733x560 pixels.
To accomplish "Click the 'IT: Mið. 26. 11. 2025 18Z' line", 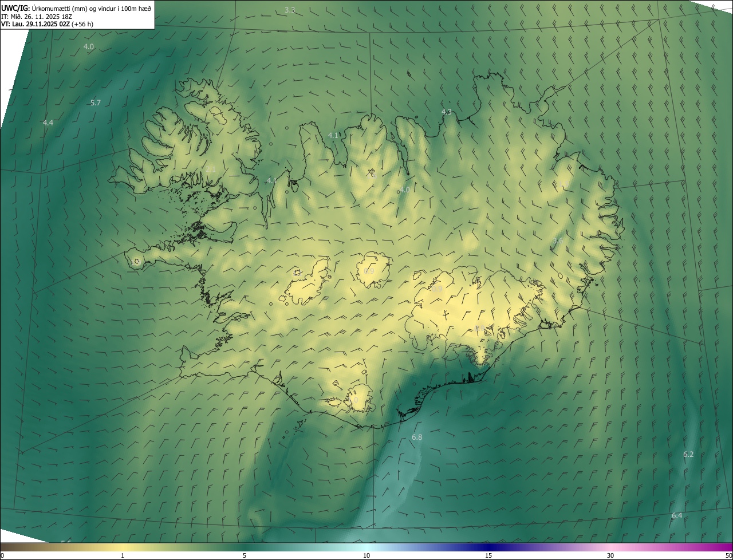I will click(36, 16).
